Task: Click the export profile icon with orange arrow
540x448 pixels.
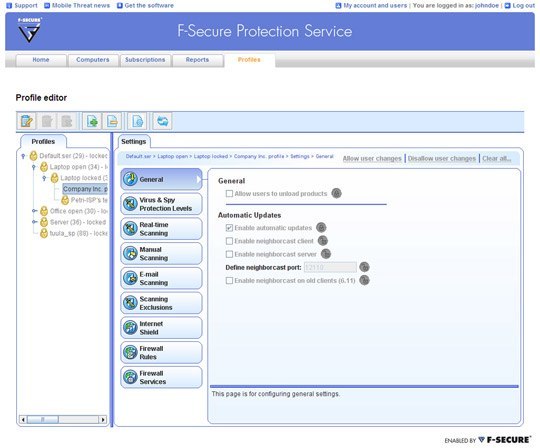Action: tap(112, 121)
